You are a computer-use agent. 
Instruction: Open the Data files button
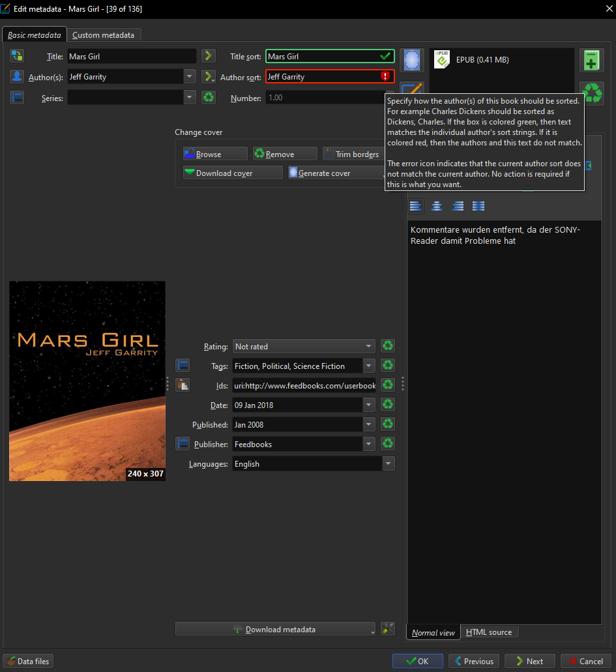(28, 661)
